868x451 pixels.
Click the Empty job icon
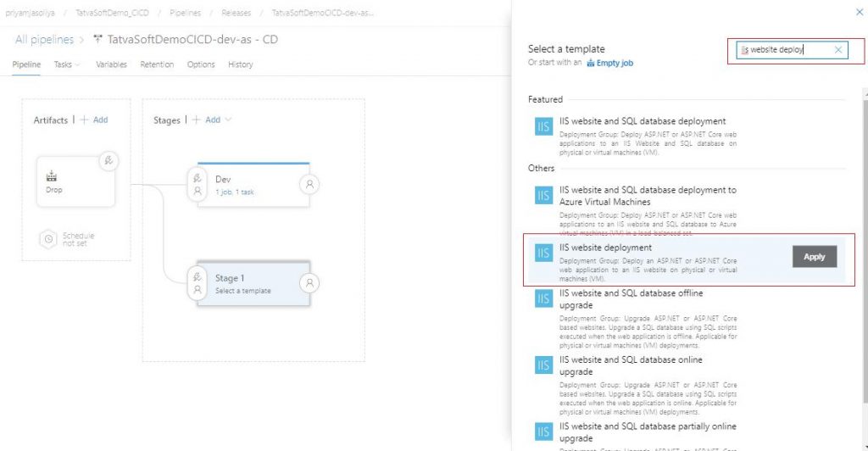pyautogui.click(x=591, y=63)
